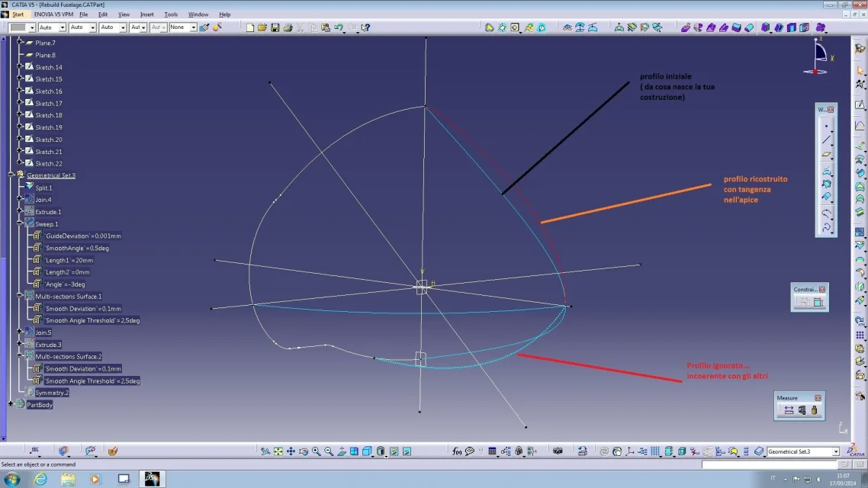Activate the Rotate view tool

(304, 451)
